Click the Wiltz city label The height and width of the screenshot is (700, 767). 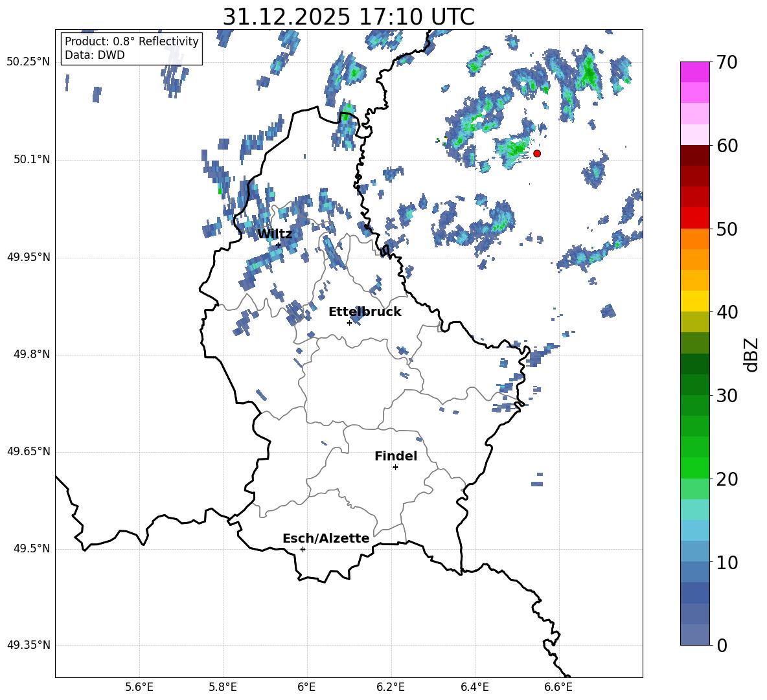(x=275, y=234)
